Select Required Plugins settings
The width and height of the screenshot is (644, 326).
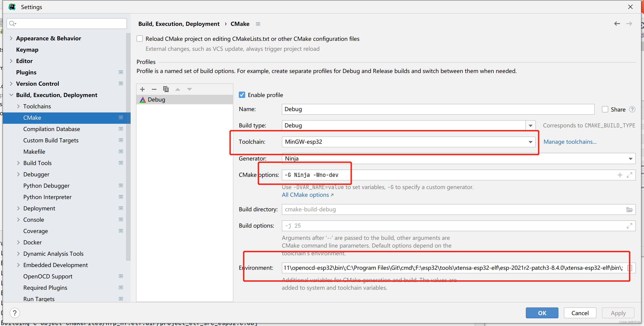tap(45, 288)
